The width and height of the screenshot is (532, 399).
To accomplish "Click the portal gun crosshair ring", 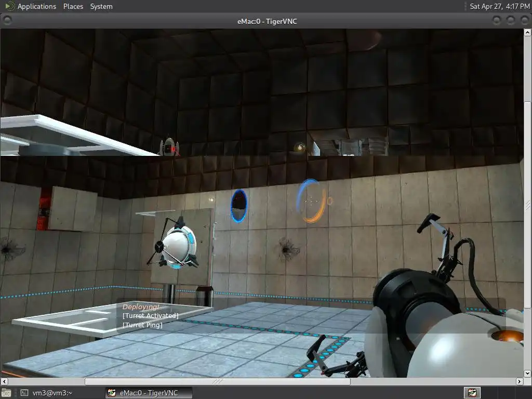I will coord(312,201).
